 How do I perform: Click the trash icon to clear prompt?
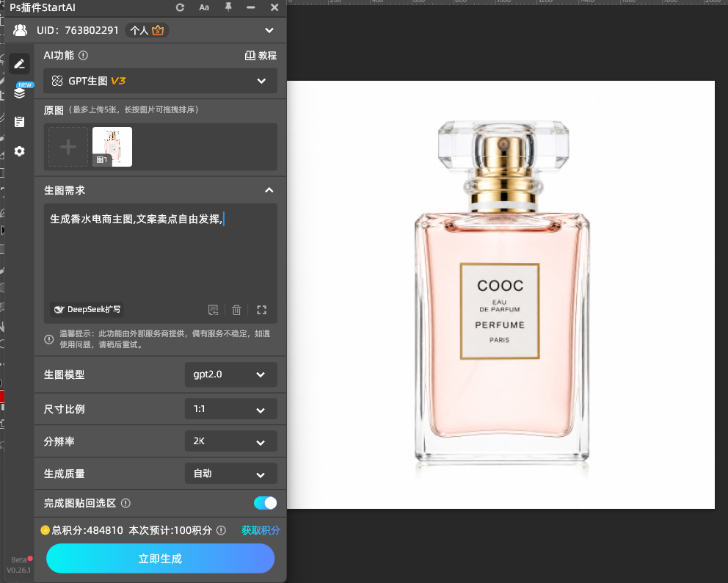point(236,310)
